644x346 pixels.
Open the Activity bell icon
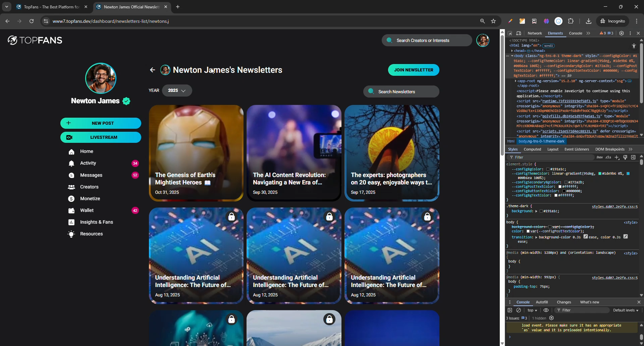pos(71,163)
